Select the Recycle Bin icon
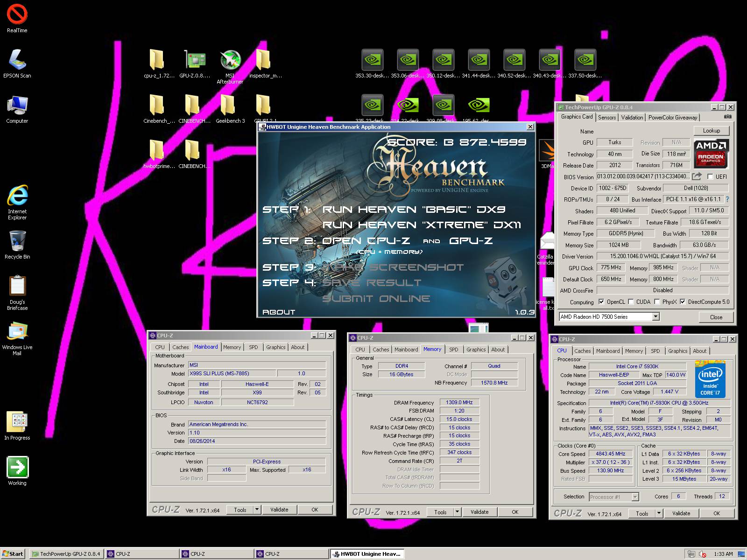747x560 pixels. point(17,245)
